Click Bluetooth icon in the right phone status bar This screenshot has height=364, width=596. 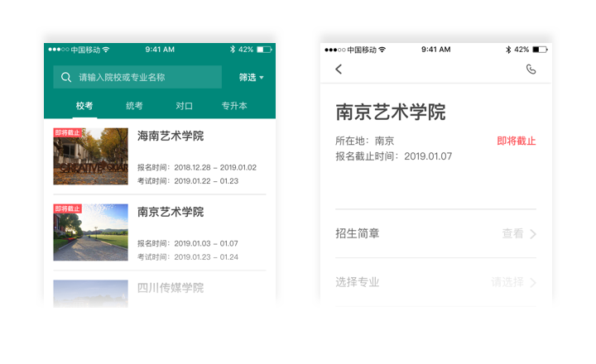tap(508, 50)
